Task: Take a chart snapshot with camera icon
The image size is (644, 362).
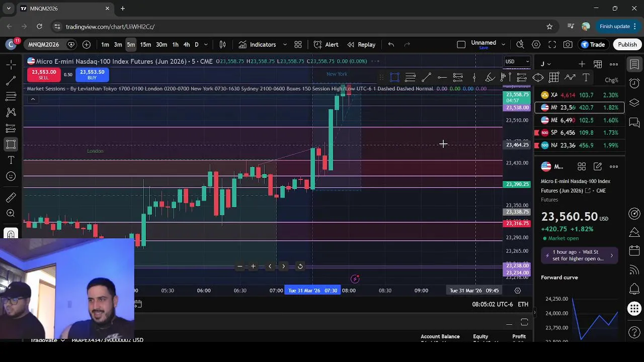Action: point(568,44)
